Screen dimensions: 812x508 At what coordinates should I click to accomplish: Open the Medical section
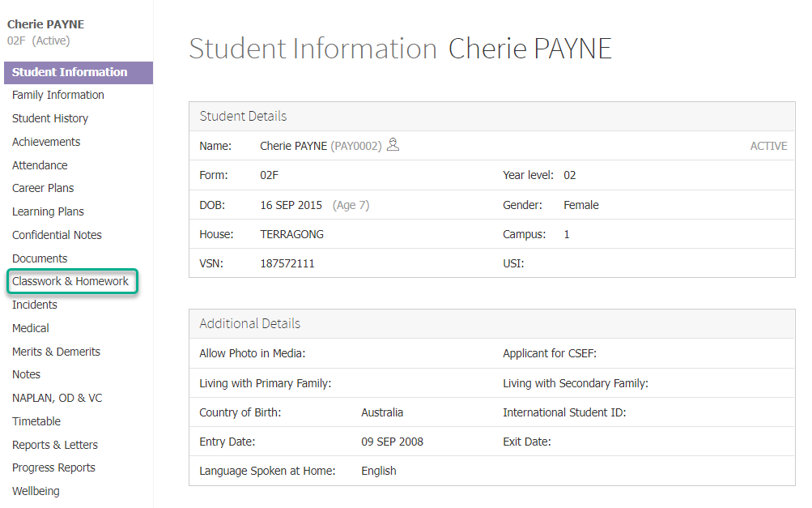[x=30, y=327]
